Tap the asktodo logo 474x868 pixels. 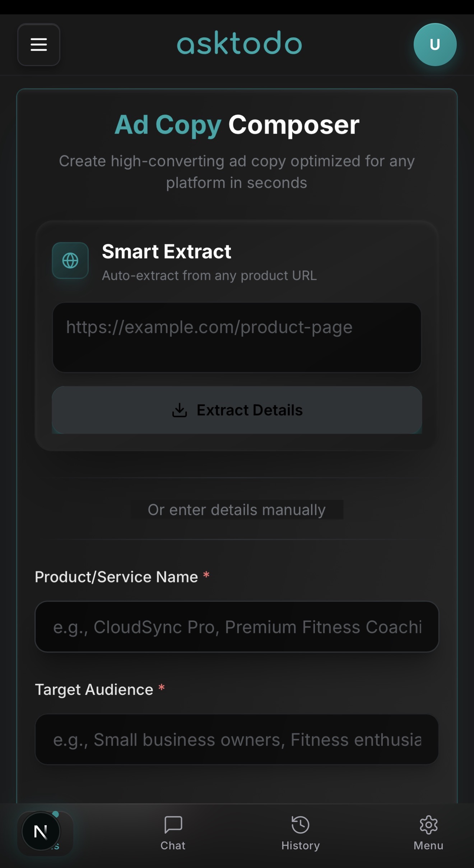(238, 43)
